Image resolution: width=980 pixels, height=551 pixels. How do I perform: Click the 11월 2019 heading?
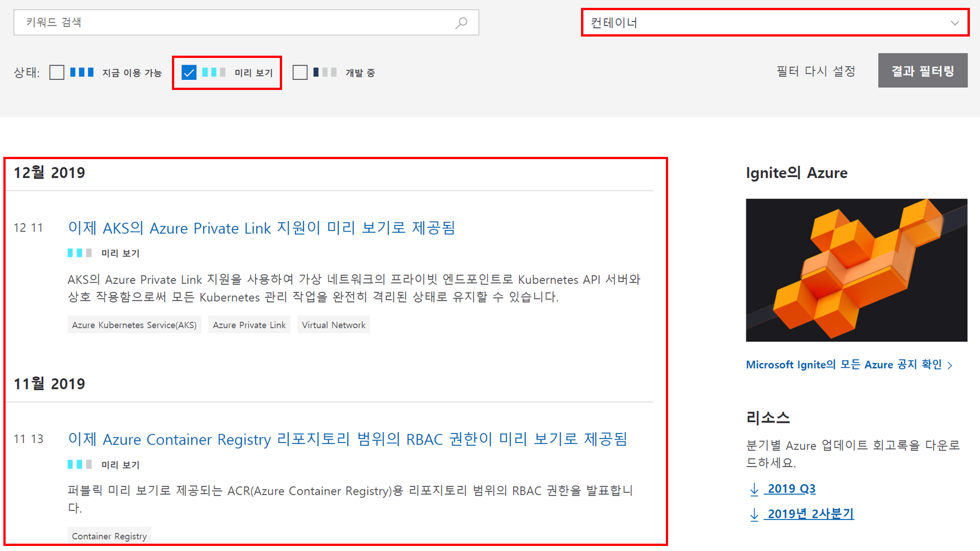(49, 384)
